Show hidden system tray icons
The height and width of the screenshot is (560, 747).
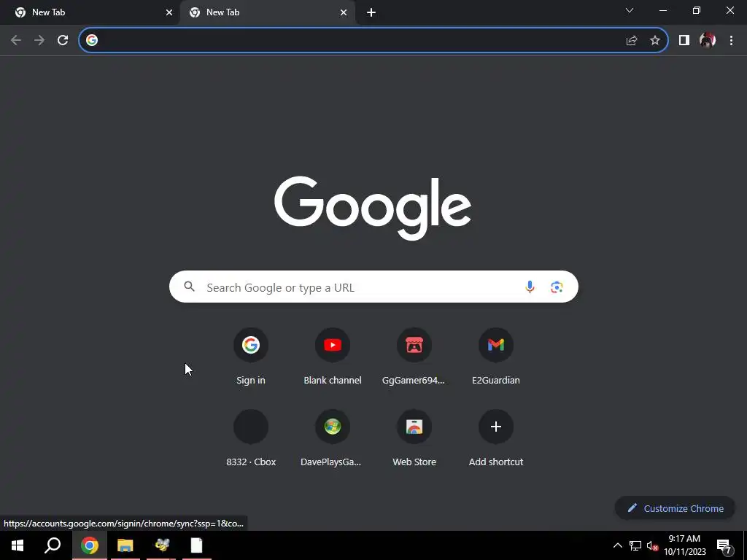[x=617, y=545]
